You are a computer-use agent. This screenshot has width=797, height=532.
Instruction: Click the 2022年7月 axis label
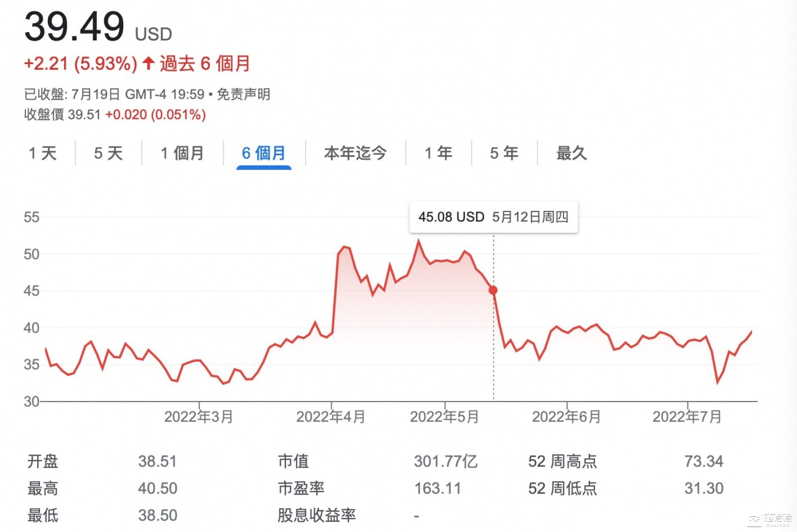point(687,417)
